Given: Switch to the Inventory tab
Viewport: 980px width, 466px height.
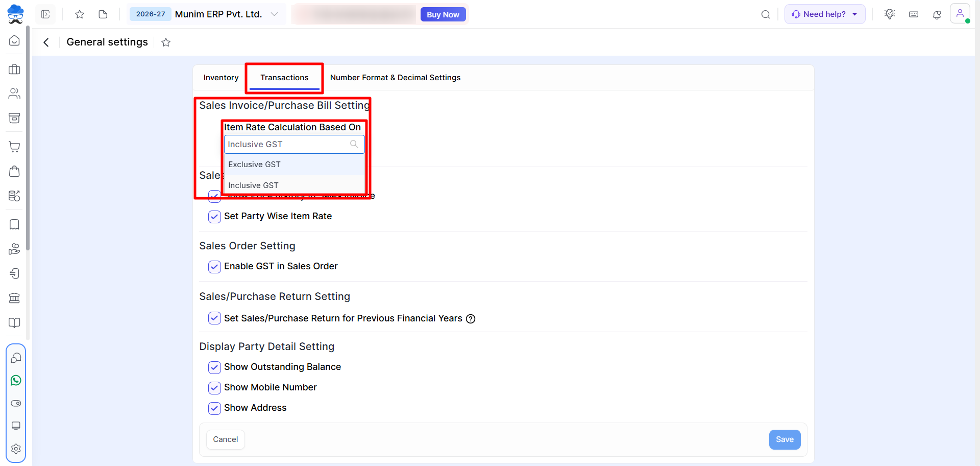Looking at the screenshot, I should coord(221,78).
